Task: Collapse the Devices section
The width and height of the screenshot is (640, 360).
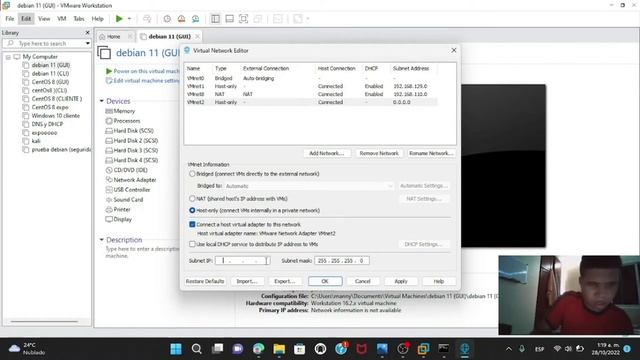Action: click(102, 101)
